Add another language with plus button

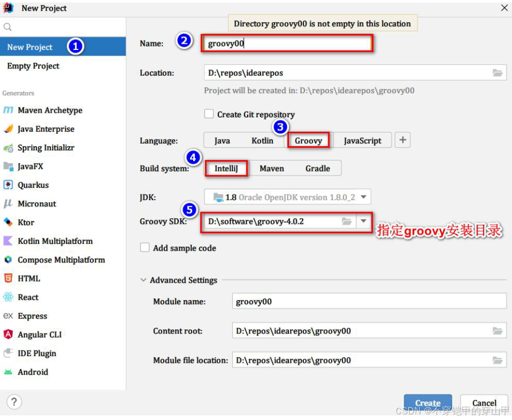tap(403, 140)
